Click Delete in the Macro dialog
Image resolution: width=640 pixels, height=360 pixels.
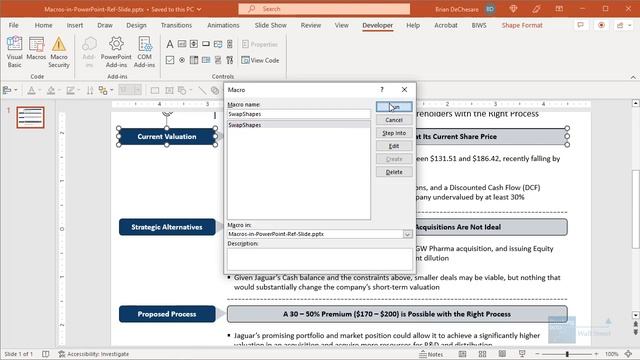tap(394, 172)
